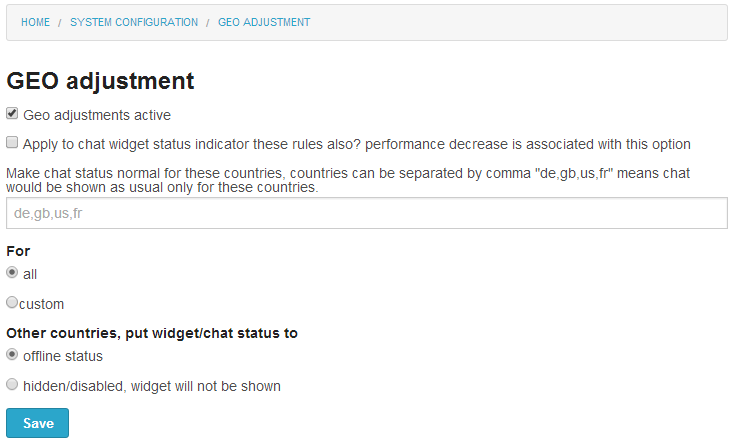Open System Configuration breadcrumb
Viewport: 733px width, 445px height.
(x=134, y=22)
